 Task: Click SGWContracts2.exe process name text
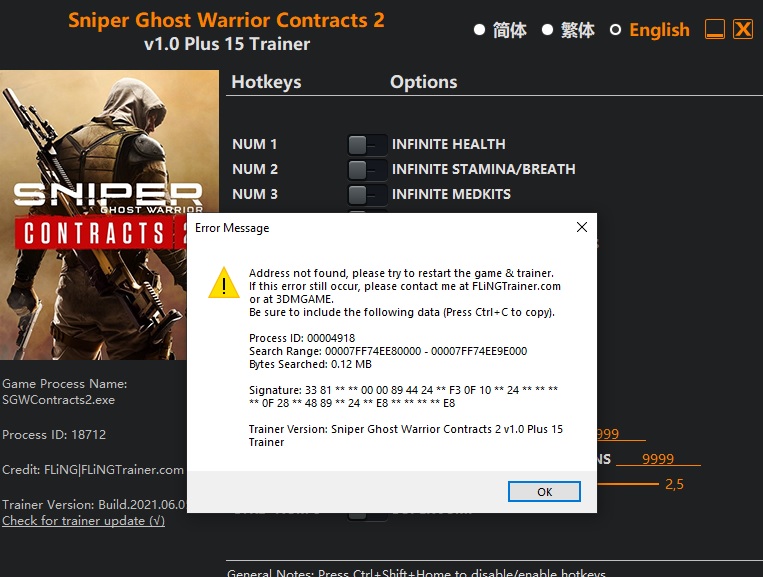[x=58, y=400]
